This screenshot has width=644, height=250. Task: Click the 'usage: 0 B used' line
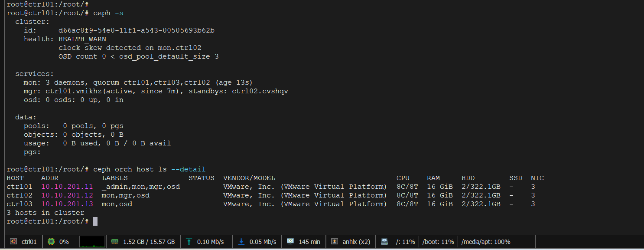[98, 143]
